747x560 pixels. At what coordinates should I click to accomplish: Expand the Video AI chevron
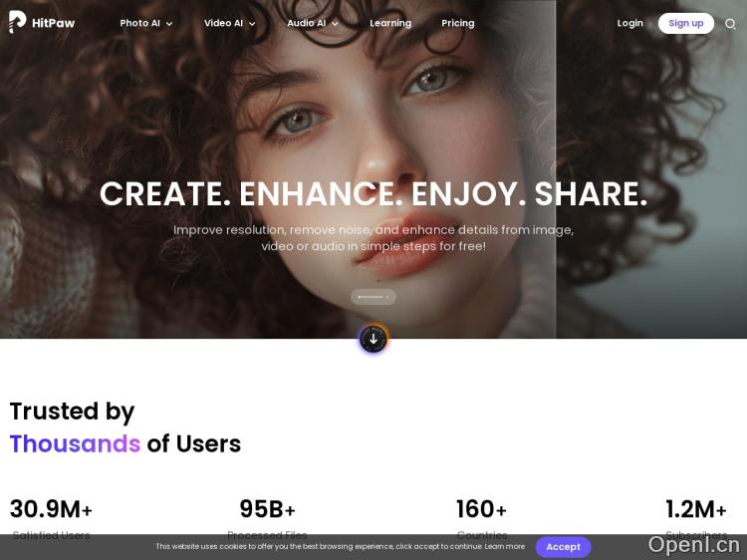pyautogui.click(x=252, y=24)
